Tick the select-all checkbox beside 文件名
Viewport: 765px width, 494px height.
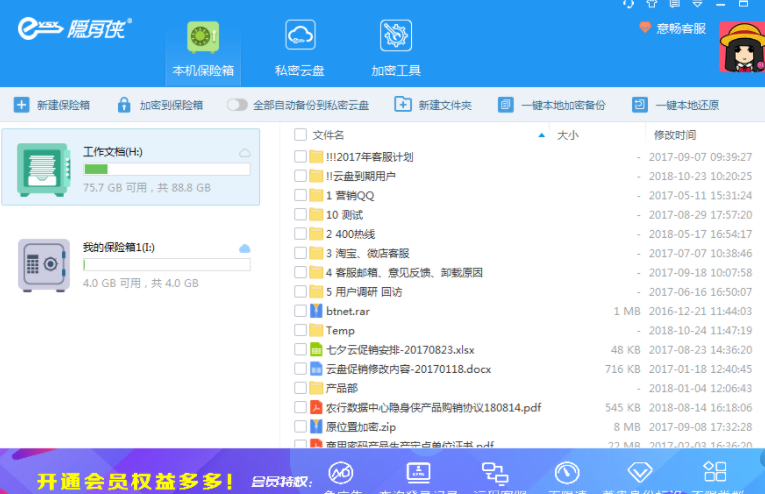point(301,135)
